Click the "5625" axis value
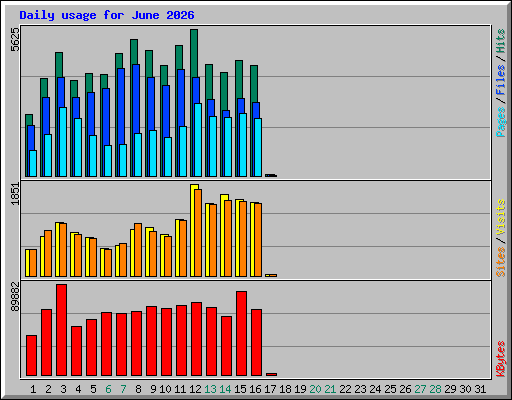This screenshot has height=400, width=512. (15, 40)
